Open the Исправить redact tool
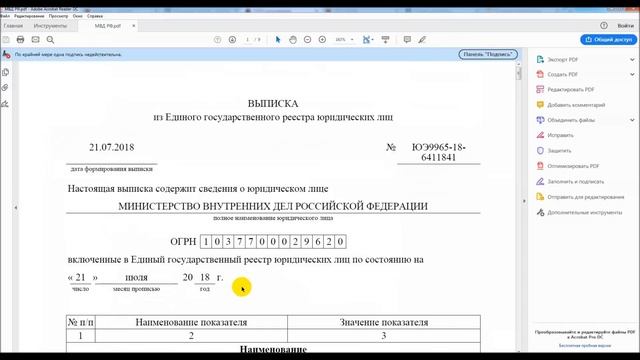640x360 pixels. tap(560, 135)
